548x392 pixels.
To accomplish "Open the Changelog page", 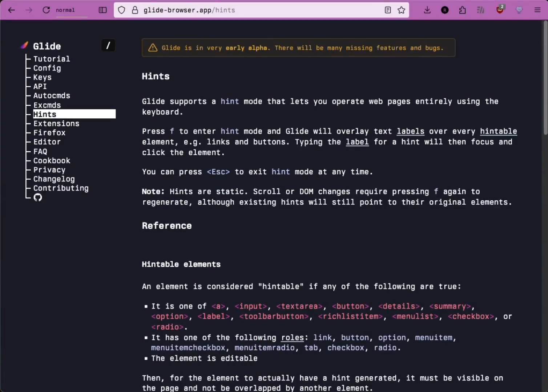I will tap(54, 179).
